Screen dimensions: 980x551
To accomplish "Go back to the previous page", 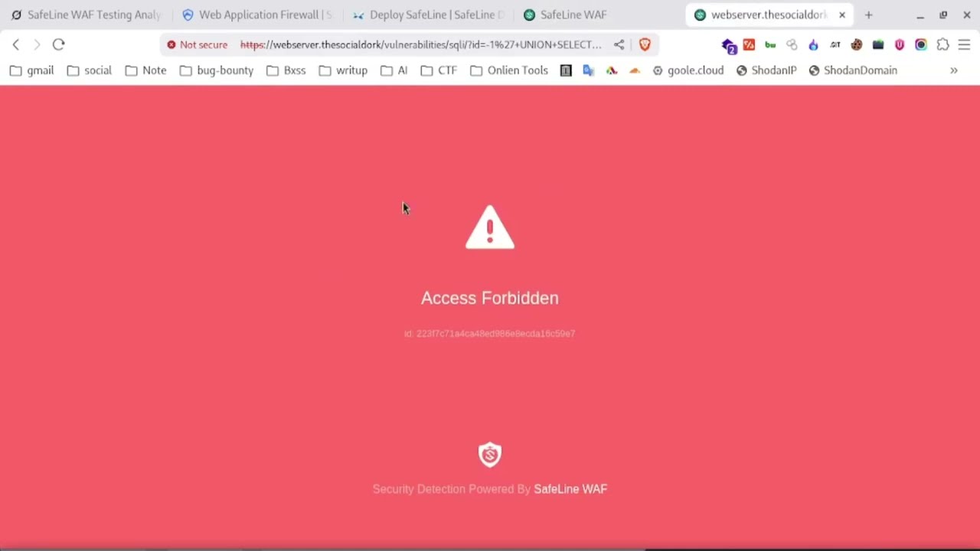I will pos(16,44).
